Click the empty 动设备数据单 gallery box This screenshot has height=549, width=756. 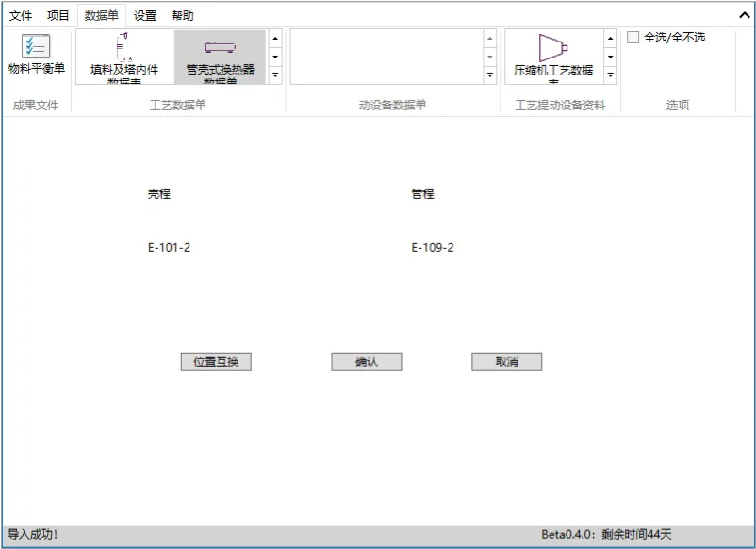pyautogui.click(x=386, y=57)
